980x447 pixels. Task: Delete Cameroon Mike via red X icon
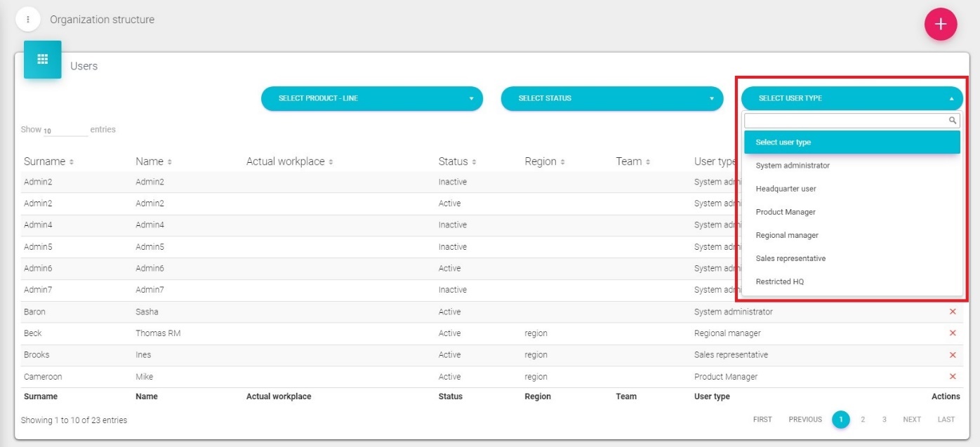[x=953, y=377]
